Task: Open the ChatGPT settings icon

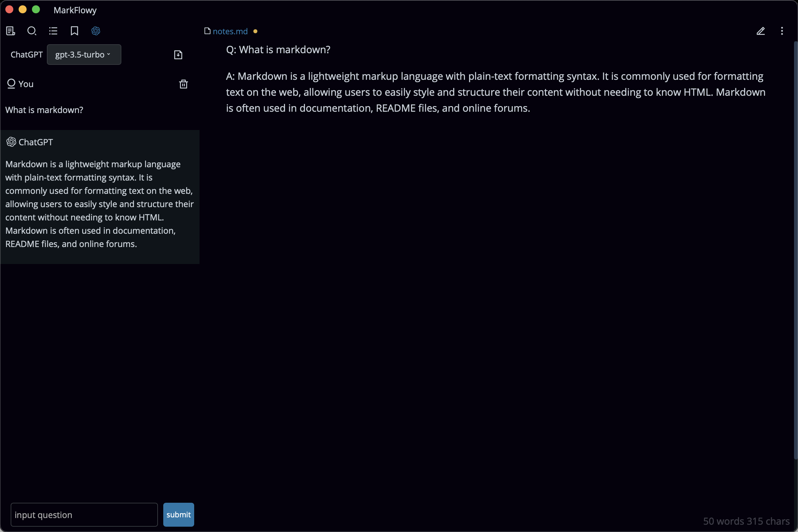Action: click(96, 31)
